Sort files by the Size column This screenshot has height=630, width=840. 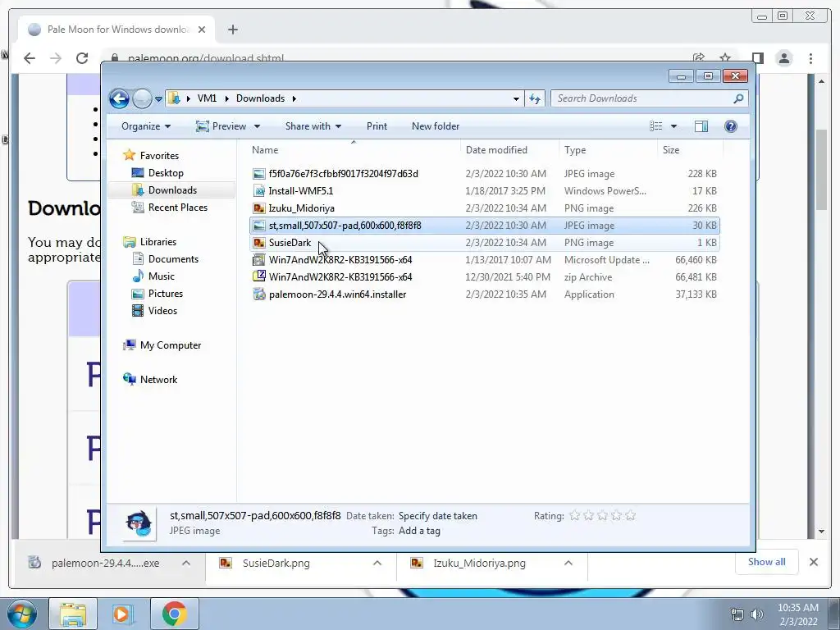pos(690,150)
